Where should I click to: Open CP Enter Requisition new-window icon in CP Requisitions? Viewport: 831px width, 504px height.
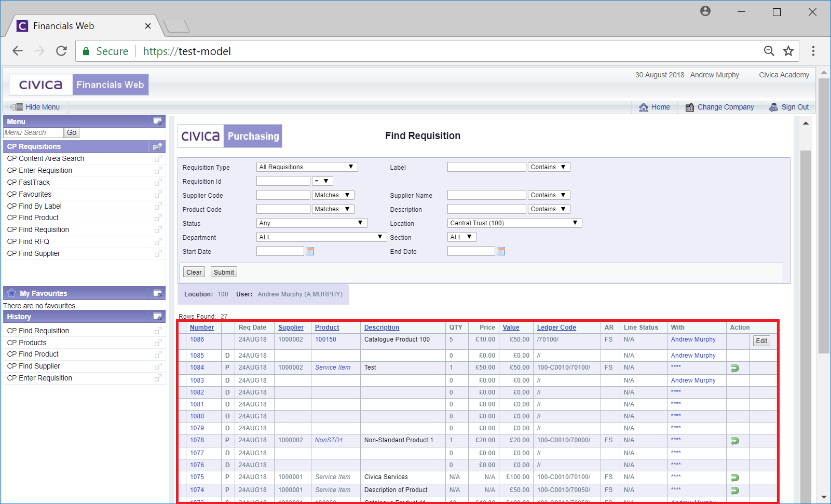point(158,170)
